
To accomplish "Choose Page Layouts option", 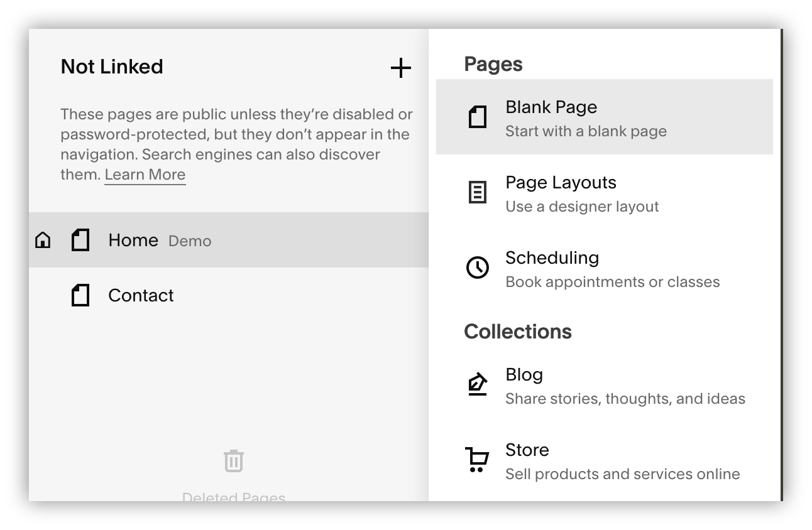I will point(605,192).
